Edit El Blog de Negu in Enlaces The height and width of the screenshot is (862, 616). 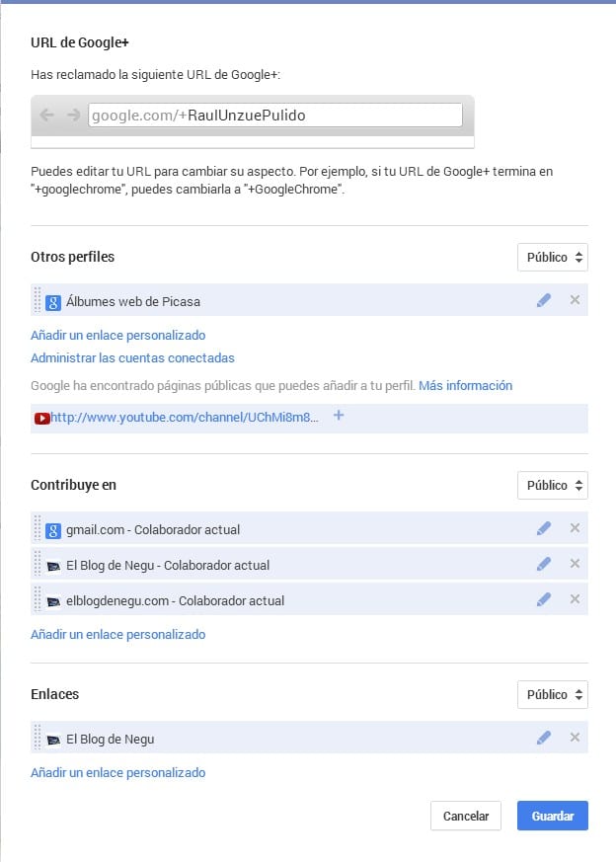(x=544, y=738)
